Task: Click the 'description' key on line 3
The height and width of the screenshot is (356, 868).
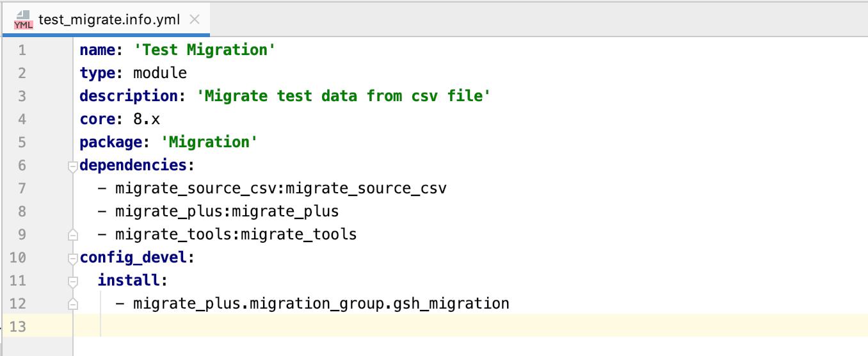Action: [x=129, y=96]
